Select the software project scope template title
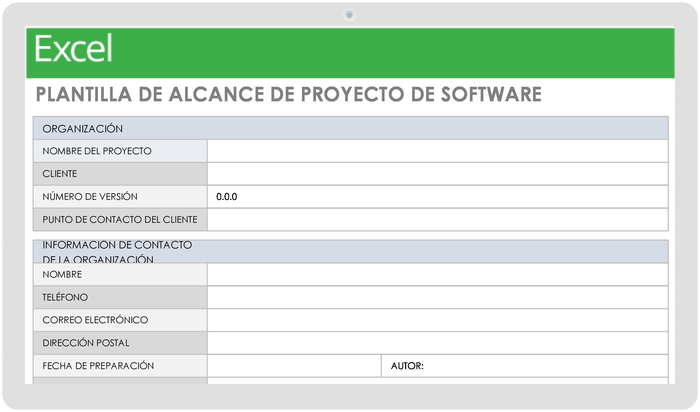 pyautogui.click(x=288, y=95)
